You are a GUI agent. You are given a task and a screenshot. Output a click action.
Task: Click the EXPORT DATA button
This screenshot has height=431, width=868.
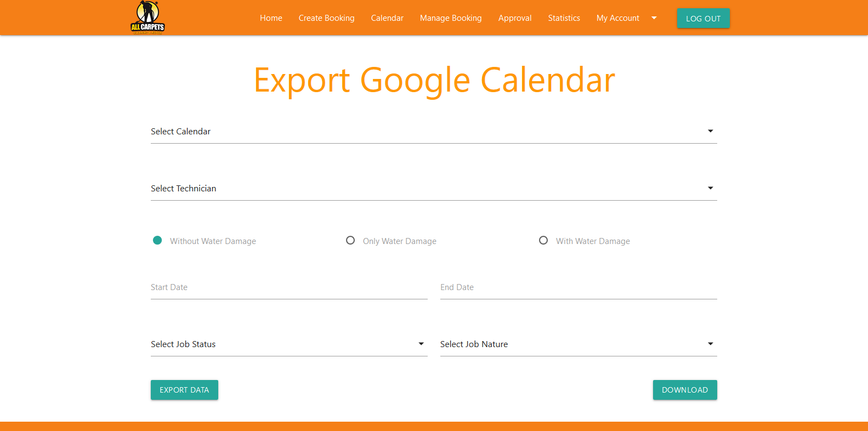pyautogui.click(x=184, y=390)
